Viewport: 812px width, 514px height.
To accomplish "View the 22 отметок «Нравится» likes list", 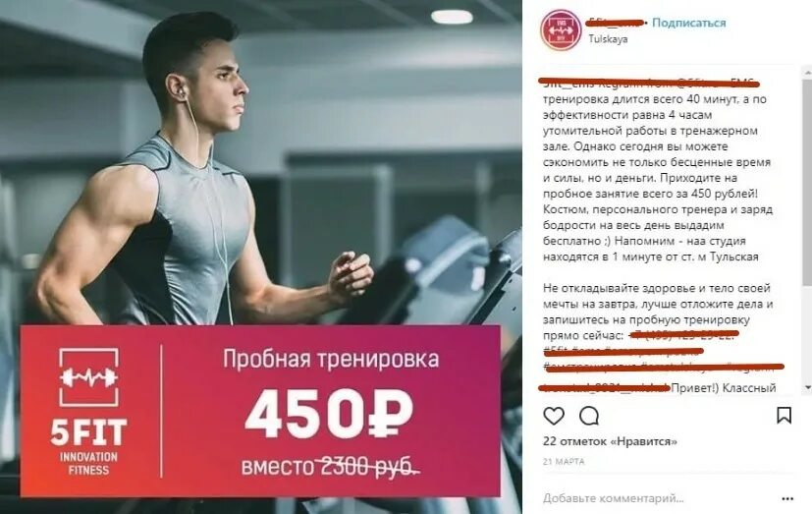I will [610, 441].
